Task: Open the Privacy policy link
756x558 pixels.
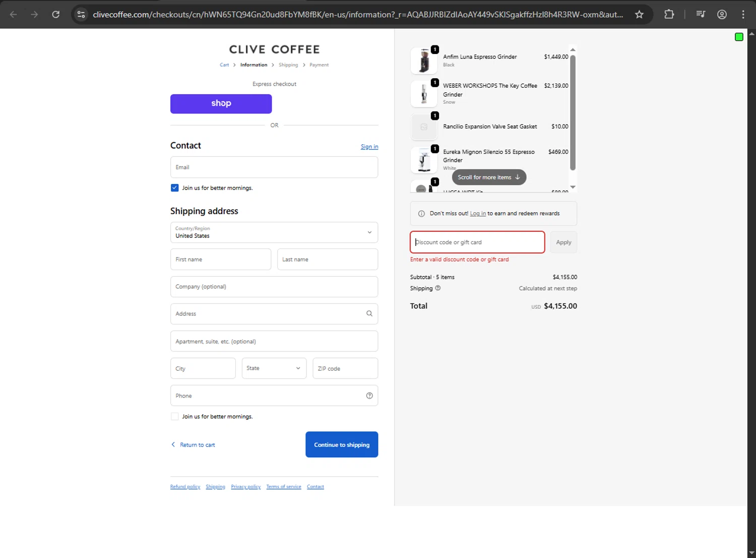Action: coord(245,486)
